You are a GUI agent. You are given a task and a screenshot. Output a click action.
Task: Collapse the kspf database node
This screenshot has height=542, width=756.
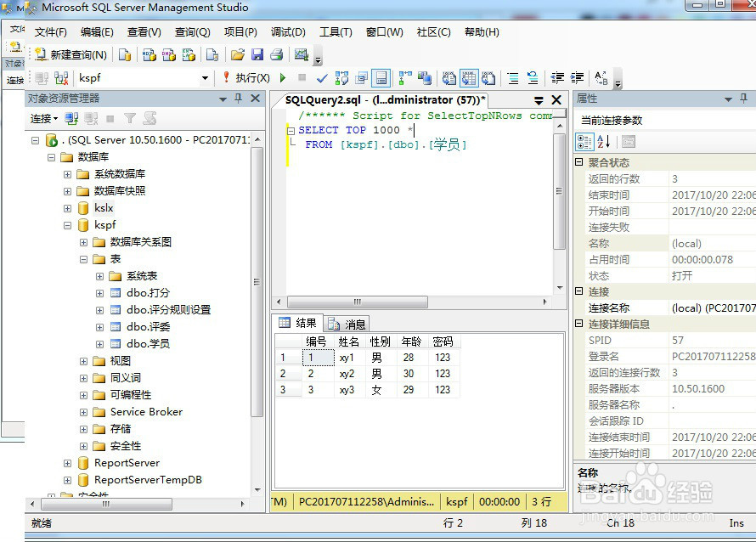coord(67,225)
